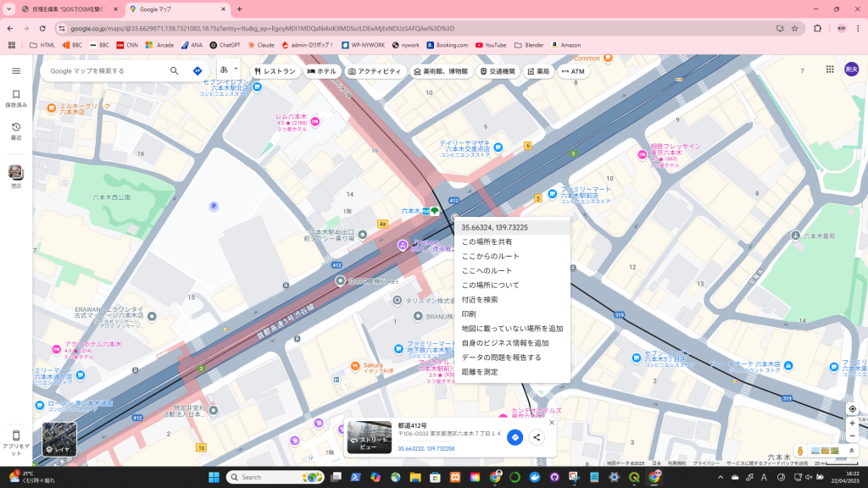The height and width of the screenshot is (488, 868).
Task: Open the Saved places sidebar icon
Action: click(x=16, y=98)
